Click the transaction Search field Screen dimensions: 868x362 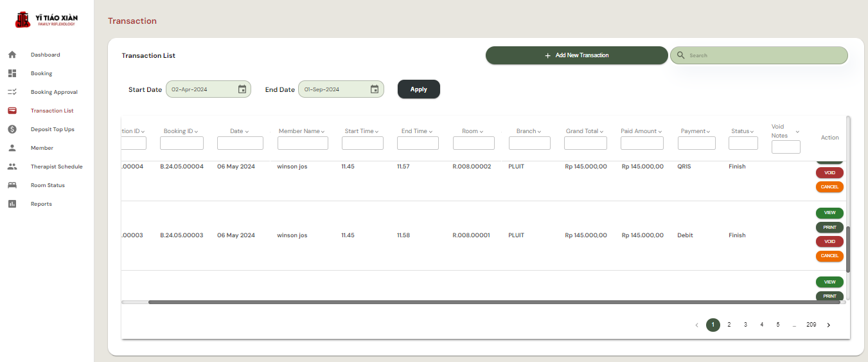point(765,55)
